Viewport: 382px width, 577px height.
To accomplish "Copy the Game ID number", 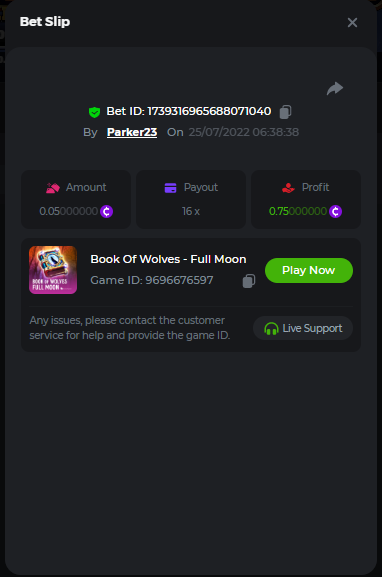I will click(249, 281).
